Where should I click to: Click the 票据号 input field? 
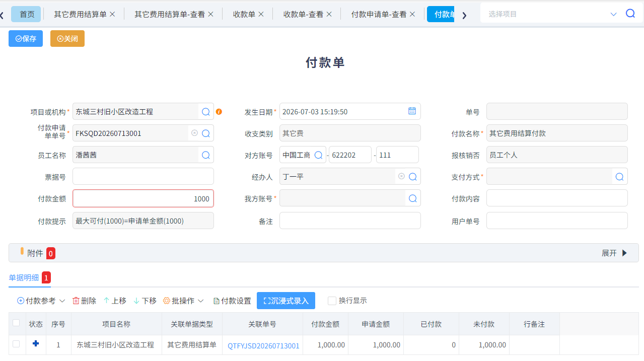point(143,176)
